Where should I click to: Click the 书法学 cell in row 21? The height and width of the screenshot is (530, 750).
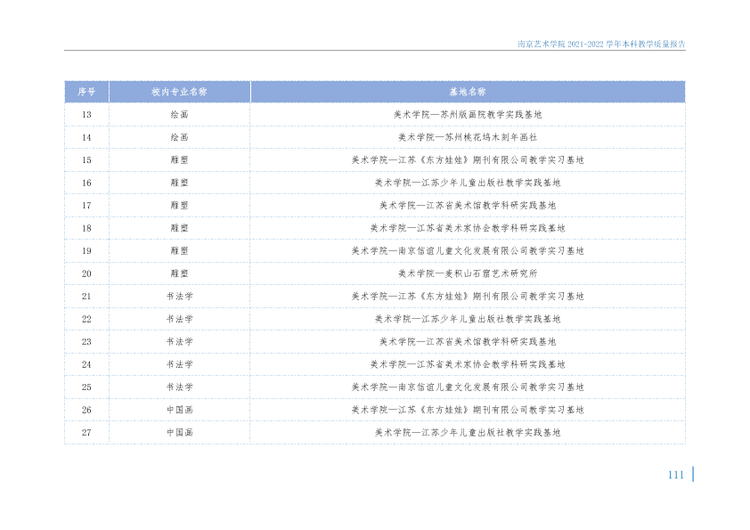pos(179,297)
